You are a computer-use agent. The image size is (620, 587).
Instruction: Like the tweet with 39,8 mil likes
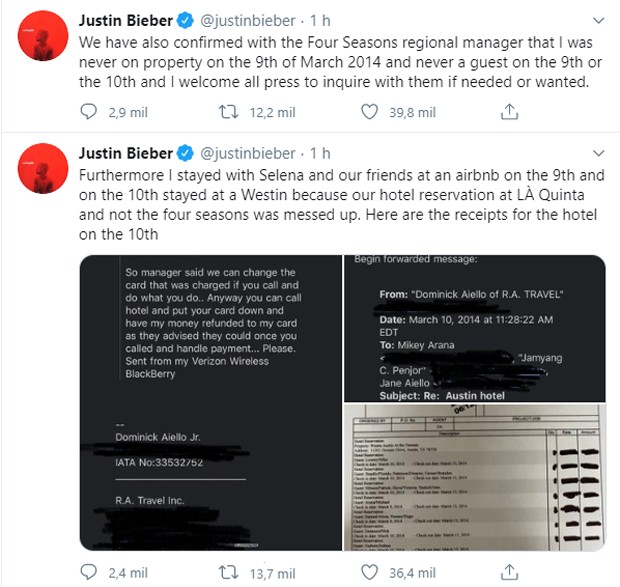pos(369,112)
